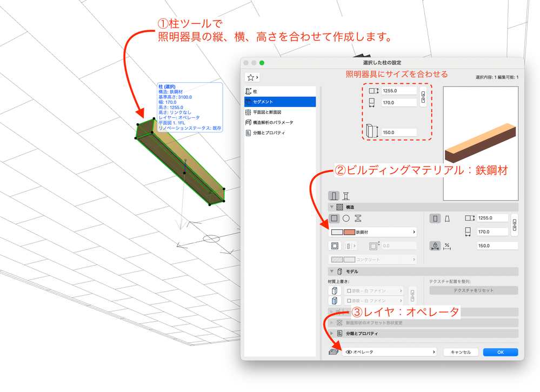The image size is (540, 392).
Task: Click the 構造 panel length dimension icon
Action: [x=470, y=218]
